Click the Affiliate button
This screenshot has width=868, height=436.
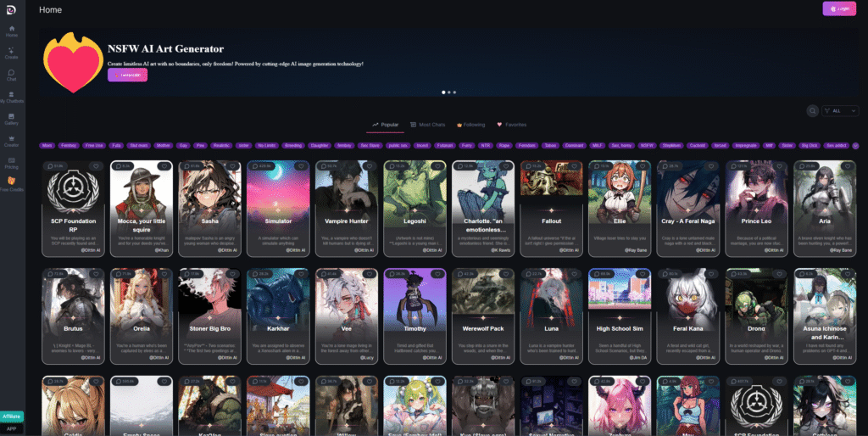coord(12,416)
